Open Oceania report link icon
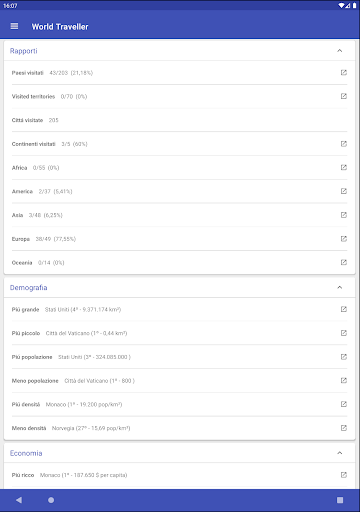 pyautogui.click(x=344, y=262)
